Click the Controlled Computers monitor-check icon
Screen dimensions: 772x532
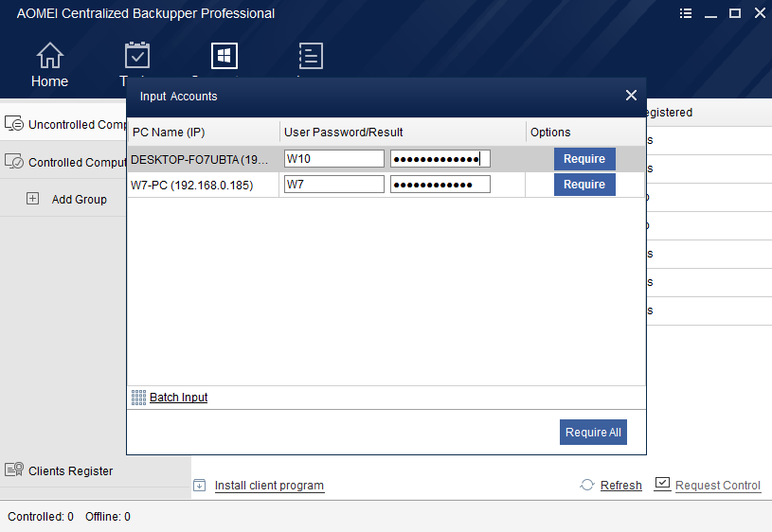[x=14, y=161]
